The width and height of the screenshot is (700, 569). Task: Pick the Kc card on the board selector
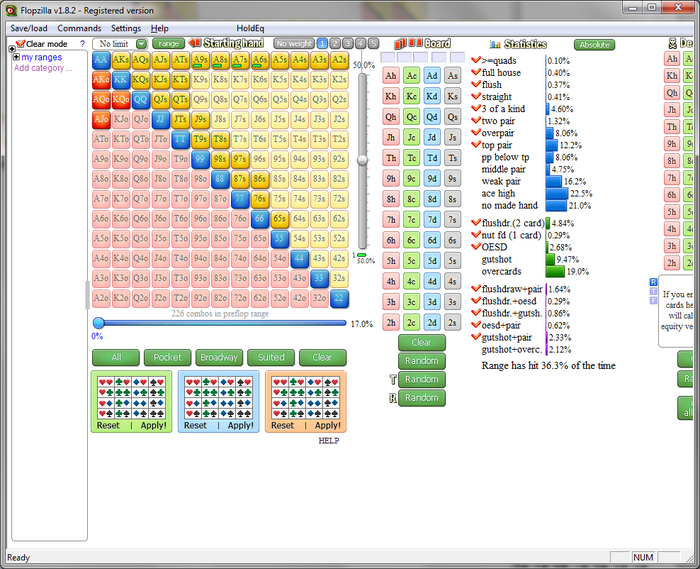[x=412, y=96]
